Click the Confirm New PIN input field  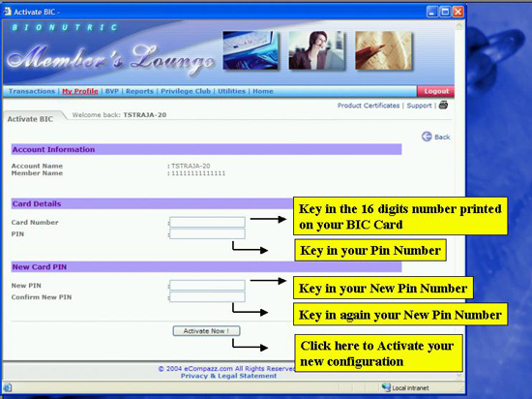coord(207,296)
